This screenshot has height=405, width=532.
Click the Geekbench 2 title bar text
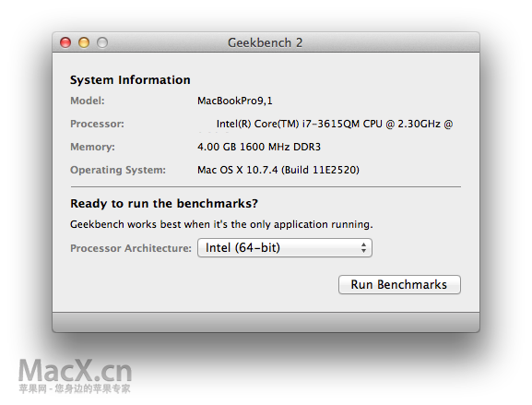[x=265, y=42]
